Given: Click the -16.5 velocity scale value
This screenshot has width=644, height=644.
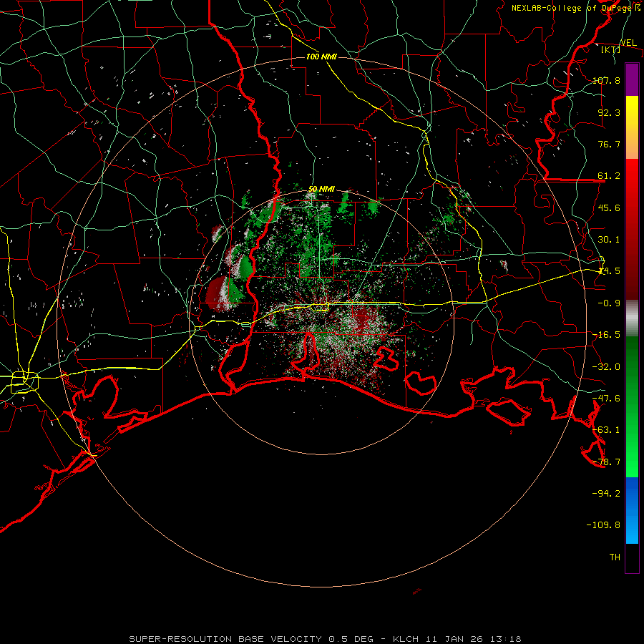Looking at the screenshot, I should click(606, 335).
